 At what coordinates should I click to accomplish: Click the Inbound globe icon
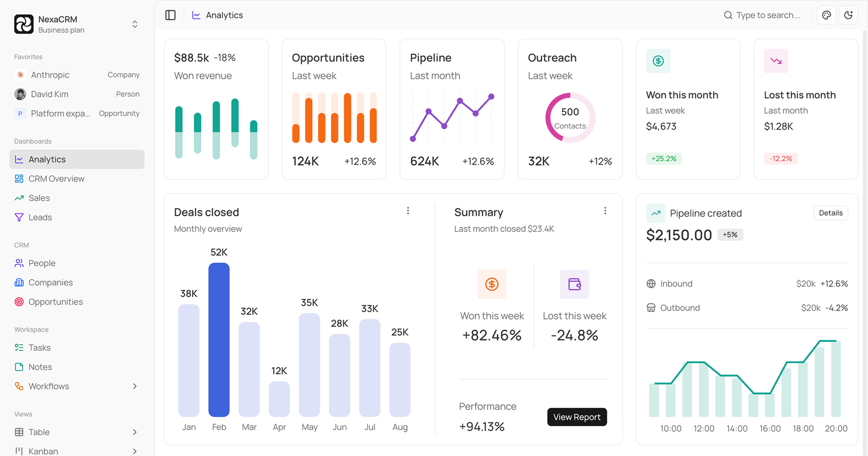click(x=651, y=283)
